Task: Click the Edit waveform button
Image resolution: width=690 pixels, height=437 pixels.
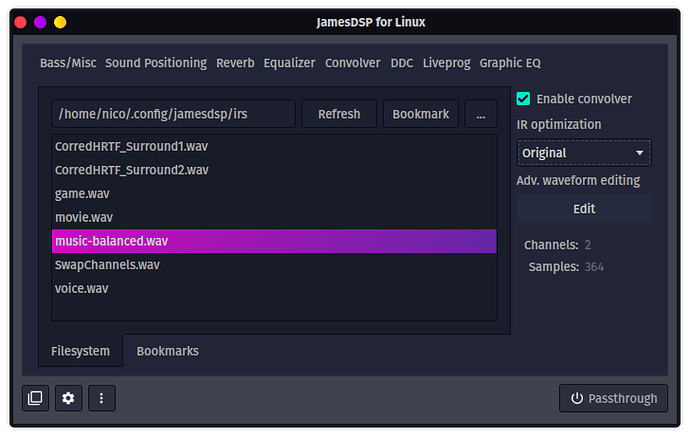Action: pos(584,209)
